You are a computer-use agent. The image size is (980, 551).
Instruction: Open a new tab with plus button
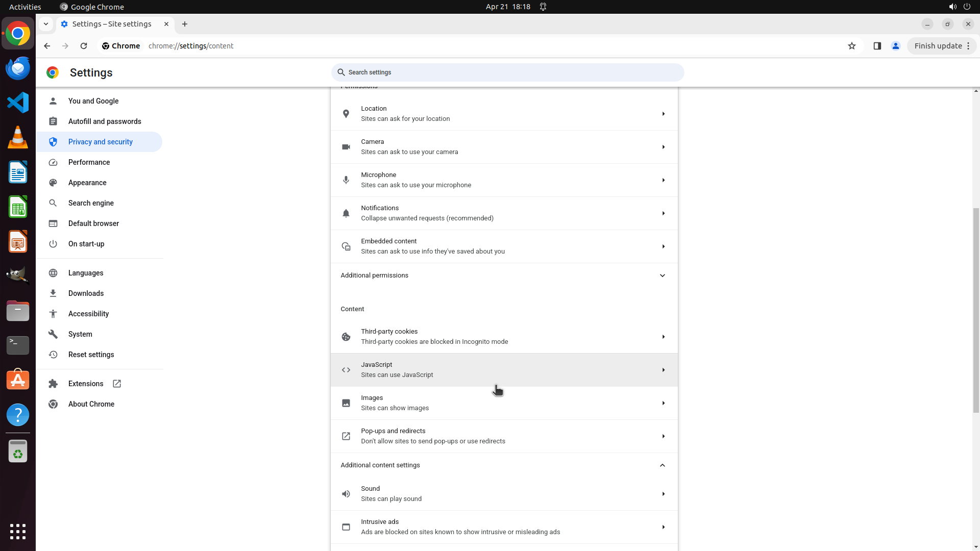tap(185, 24)
